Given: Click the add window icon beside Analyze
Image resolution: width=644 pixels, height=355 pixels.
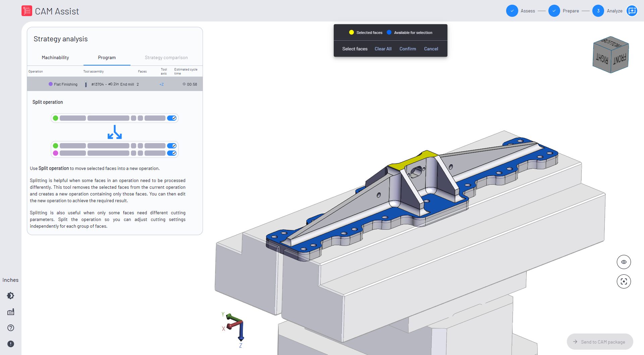Looking at the screenshot, I should pos(632,11).
